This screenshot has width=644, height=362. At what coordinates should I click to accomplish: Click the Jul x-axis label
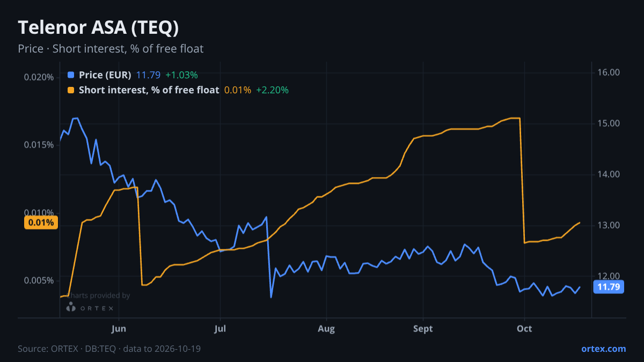tap(220, 329)
